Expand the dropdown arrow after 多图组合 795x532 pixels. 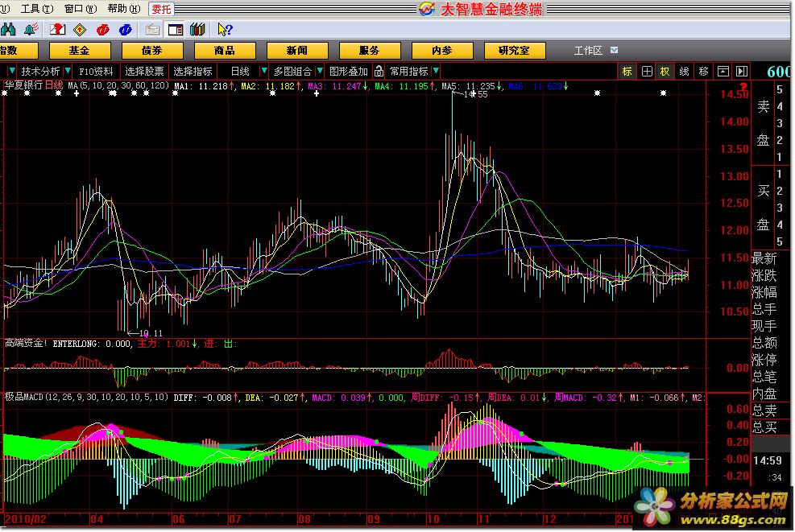[320, 71]
